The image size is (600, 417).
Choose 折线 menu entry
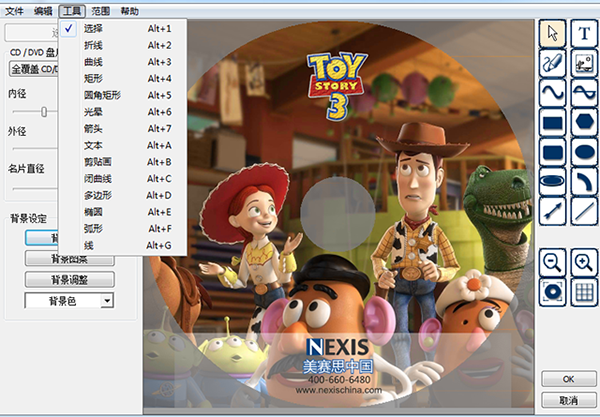click(122, 45)
